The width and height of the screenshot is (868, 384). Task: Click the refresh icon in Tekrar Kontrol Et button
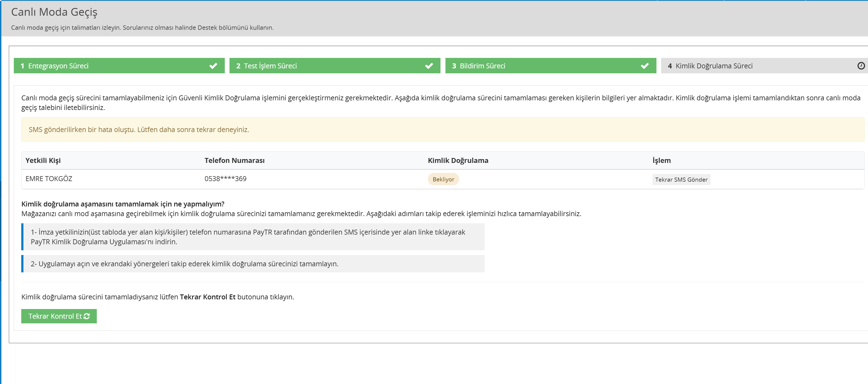[87, 316]
